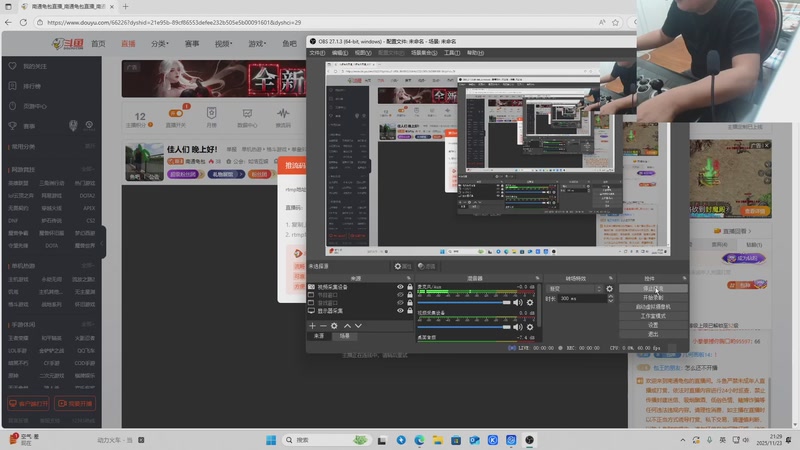Open source properties gear in sources toolbar
This screenshot has height=450, width=800.
pos(334,326)
